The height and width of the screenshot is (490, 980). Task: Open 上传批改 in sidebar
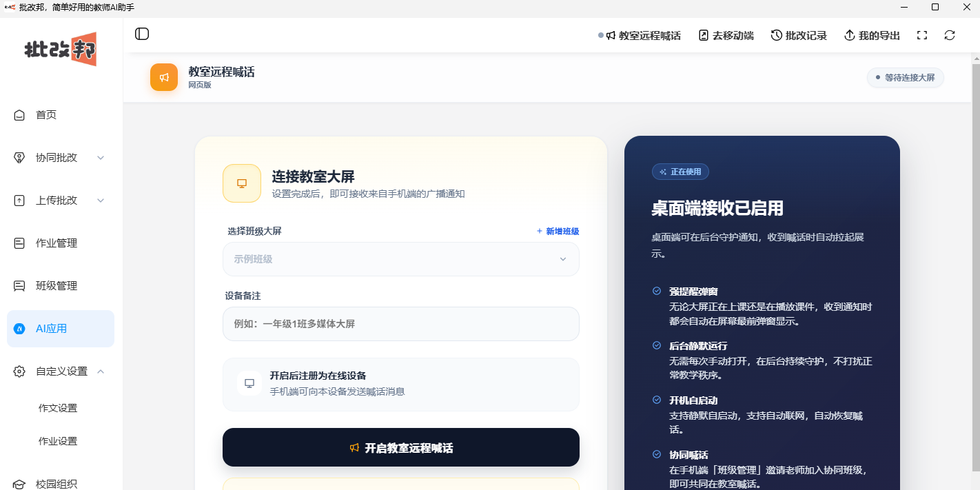(61, 201)
